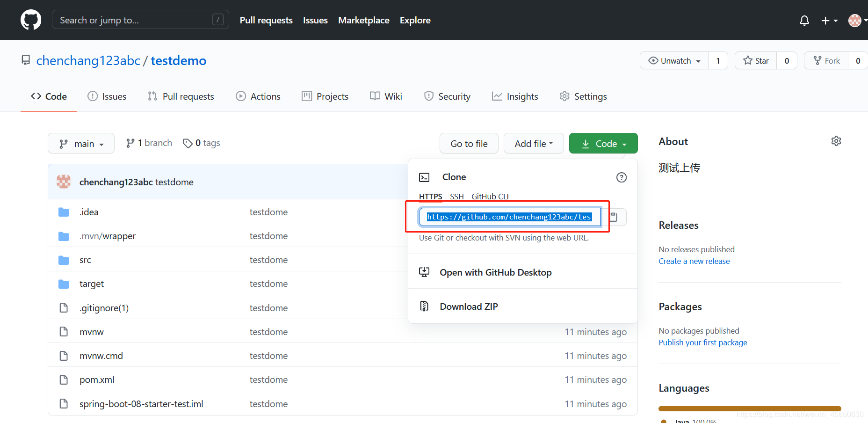
Task: Select the SSH clone option
Action: point(457,197)
